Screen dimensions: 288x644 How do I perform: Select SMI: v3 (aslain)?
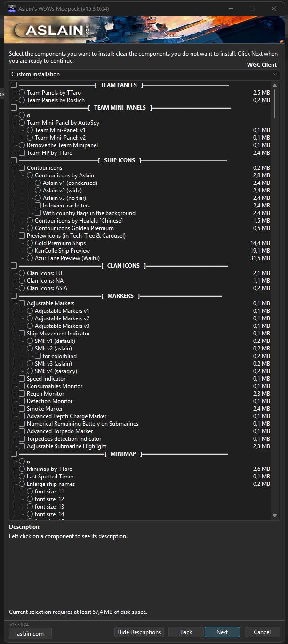pyautogui.click(x=30, y=364)
